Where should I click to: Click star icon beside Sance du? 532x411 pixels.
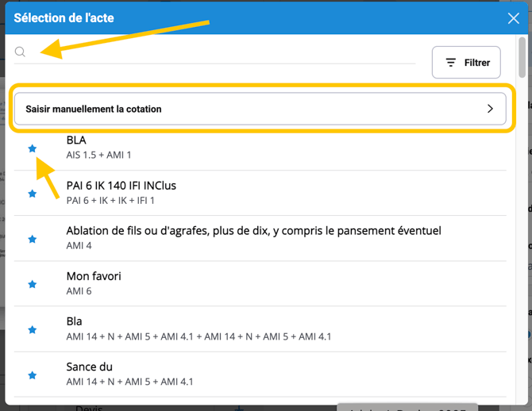coord(33,375)
